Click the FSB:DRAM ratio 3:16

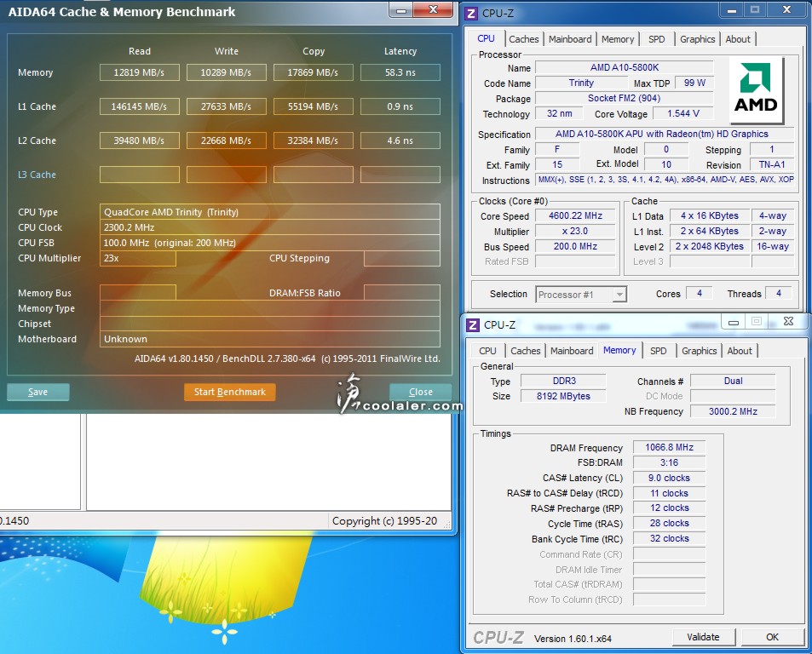(x=669, y=462)
